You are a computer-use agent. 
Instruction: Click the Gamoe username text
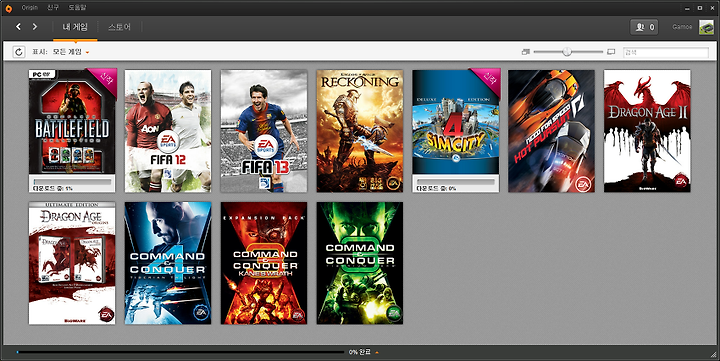[x=682, y=27]
